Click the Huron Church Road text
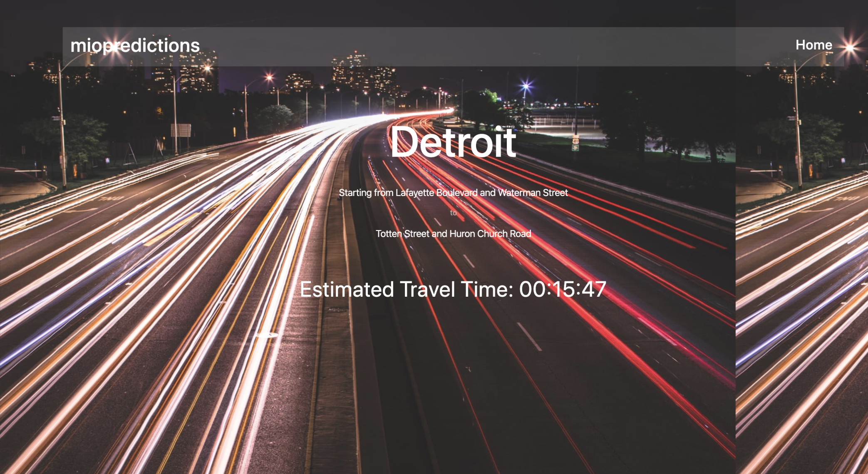This screenshot has height=474, width=868. pos(490,234)
